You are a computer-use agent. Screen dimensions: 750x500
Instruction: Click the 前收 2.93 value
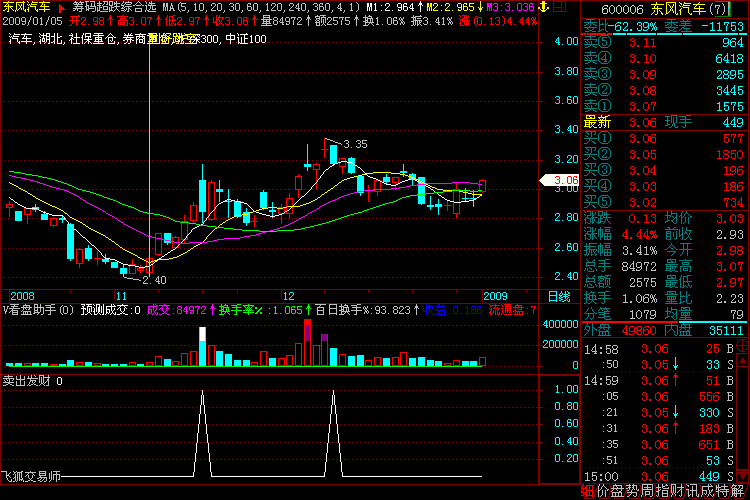pos(729,234)
